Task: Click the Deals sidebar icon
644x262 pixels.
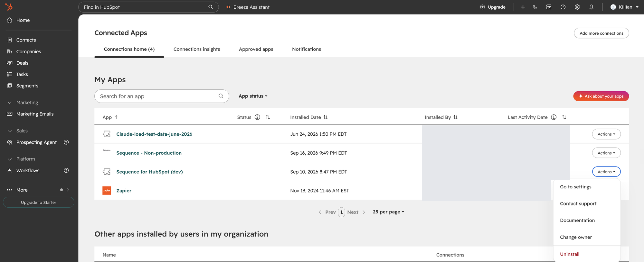Action: tap(10, 63)
